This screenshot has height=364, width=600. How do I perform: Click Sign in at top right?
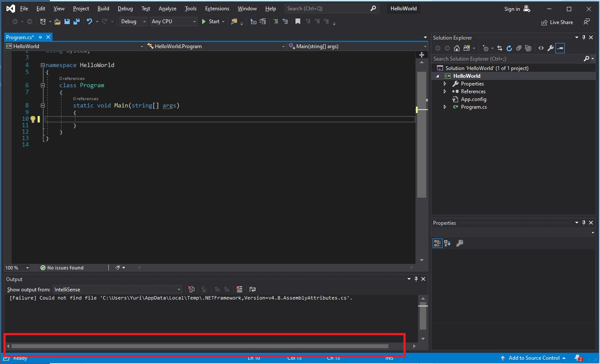pos(512,9)
